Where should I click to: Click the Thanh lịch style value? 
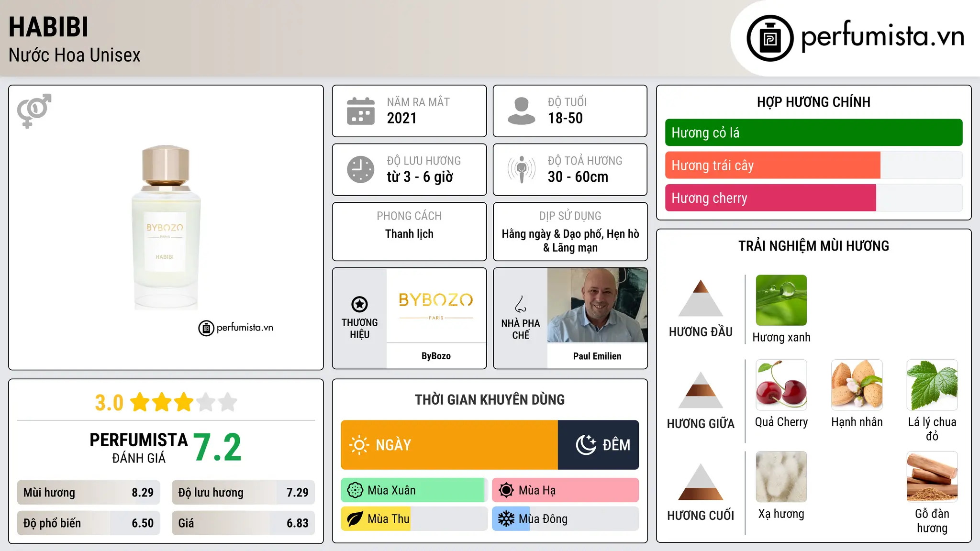(409, 234)
